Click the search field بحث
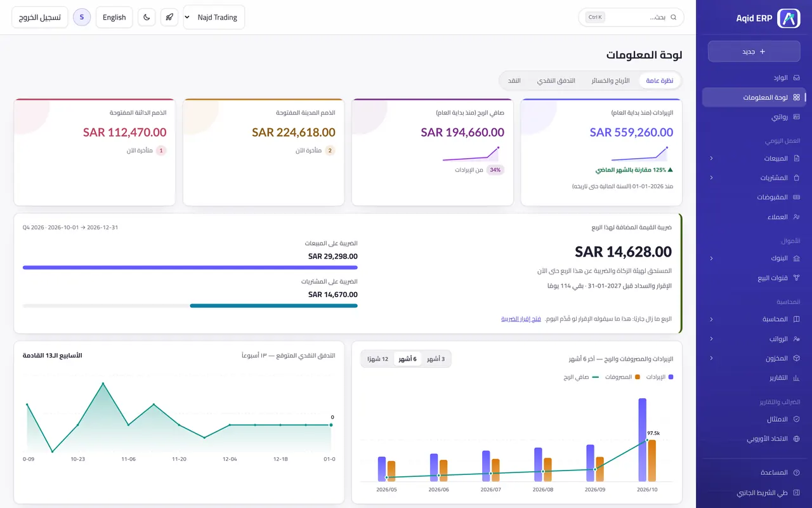Screen dimensions: 812x508 [631, 17]
